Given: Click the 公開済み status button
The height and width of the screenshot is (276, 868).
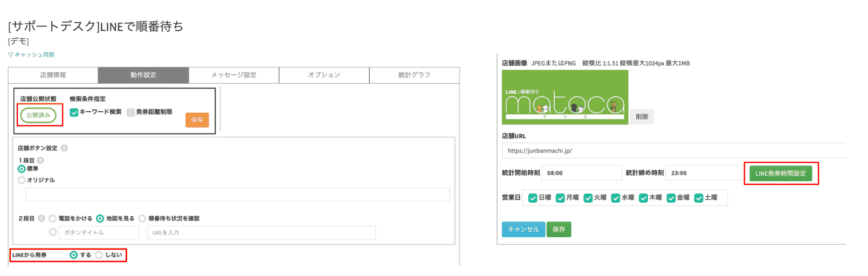Looking at the screenshot, I should pyautogui.click(x=38, y=115).
